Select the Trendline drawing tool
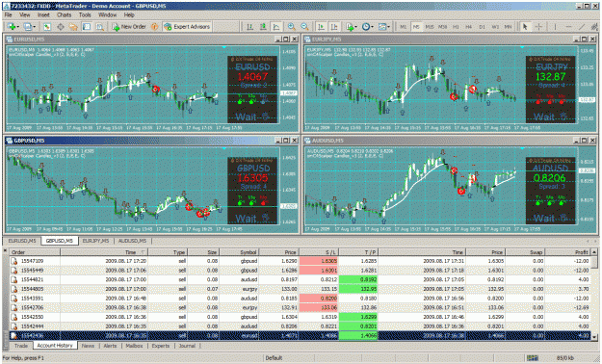This screenshot has height=364, width=602. [x=582, y=27]
